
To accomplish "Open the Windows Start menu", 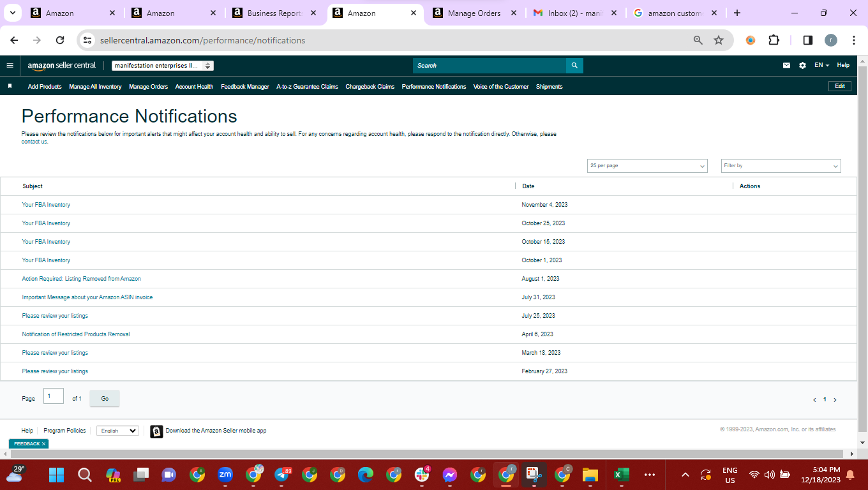I will 56,475.
